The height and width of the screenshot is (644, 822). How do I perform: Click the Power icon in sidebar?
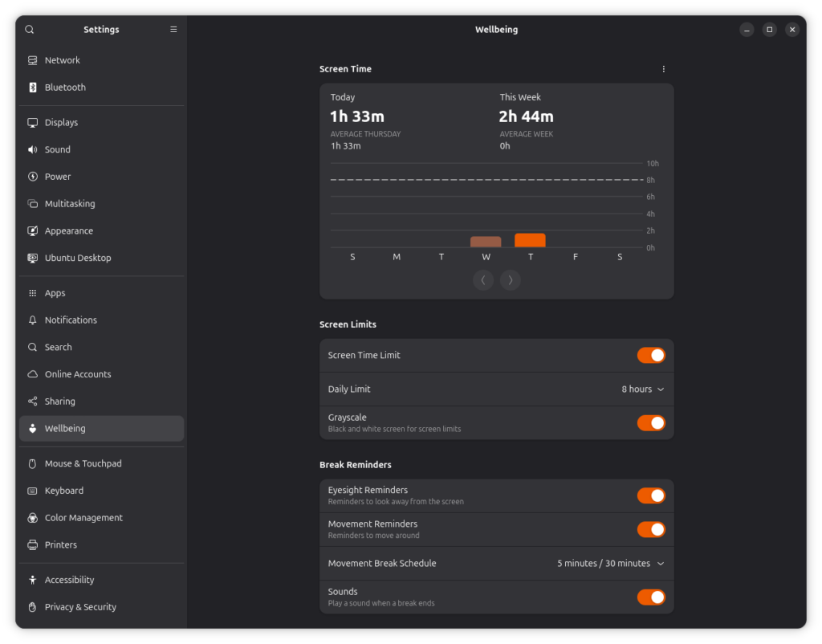[32, 177]
